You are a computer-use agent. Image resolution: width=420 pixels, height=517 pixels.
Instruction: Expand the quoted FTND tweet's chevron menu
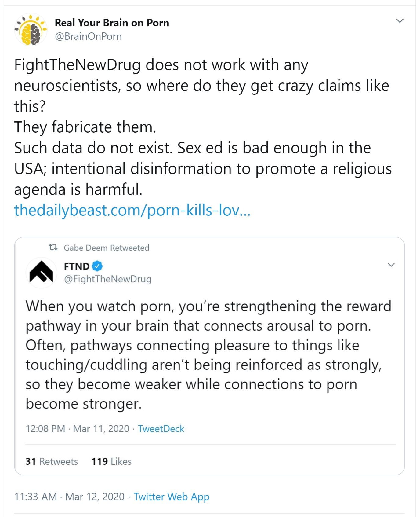tap(391, 265)
